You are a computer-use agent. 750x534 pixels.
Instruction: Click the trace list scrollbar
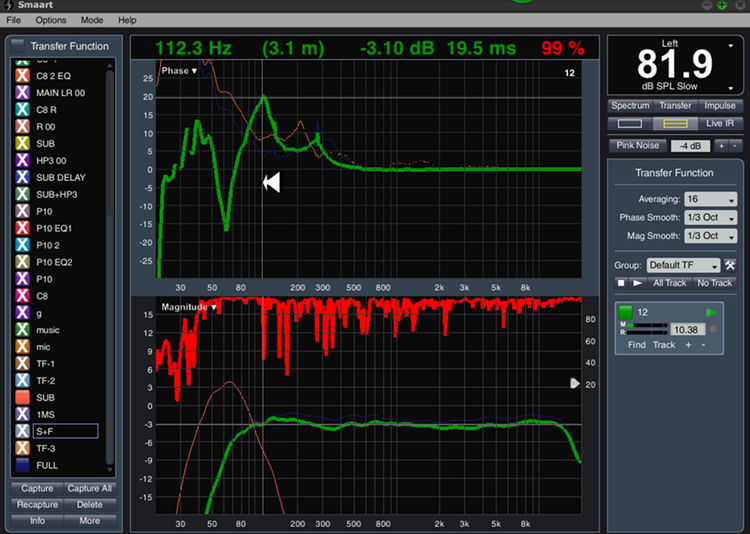110,268
